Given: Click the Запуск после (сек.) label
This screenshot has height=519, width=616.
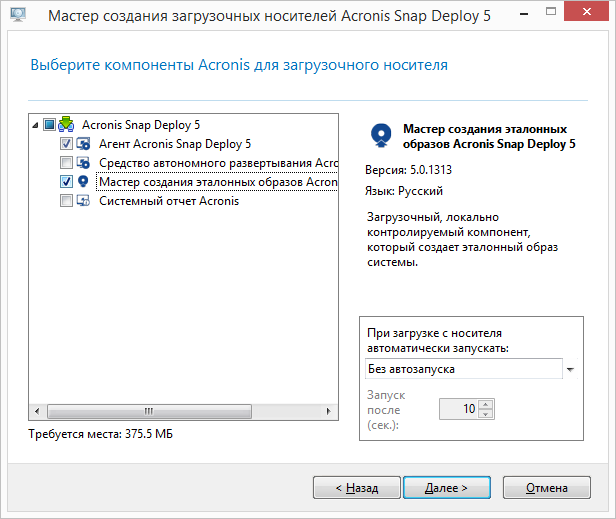Looking at the screenshot, I should click(x=386, y=410).
